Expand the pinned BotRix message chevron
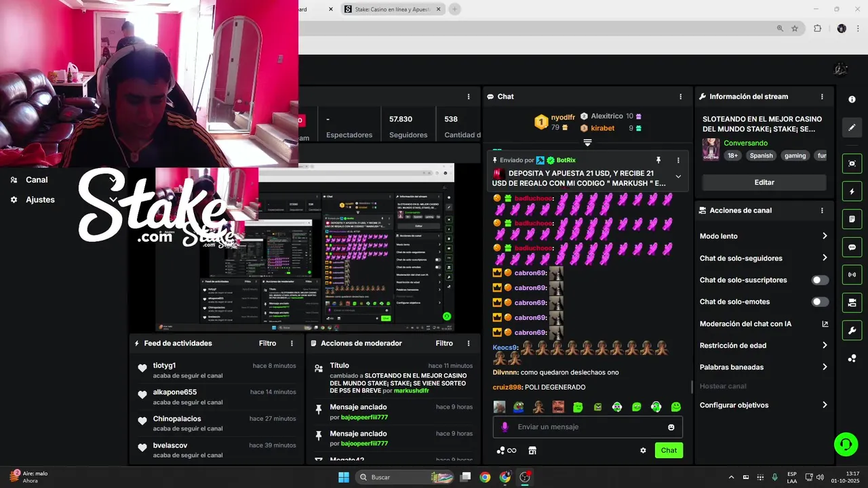 pos(678,176)
